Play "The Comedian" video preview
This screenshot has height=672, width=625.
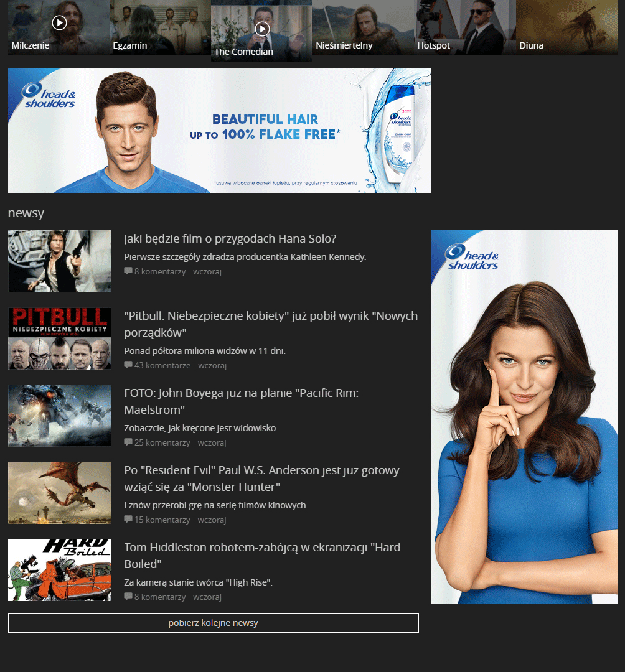pos(262,29)
